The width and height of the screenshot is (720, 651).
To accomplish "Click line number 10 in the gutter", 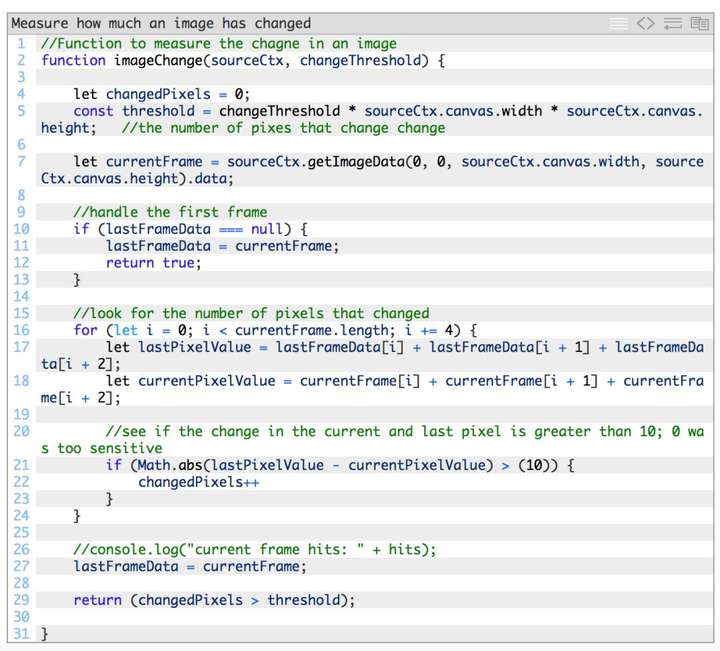I will pyautogui.click(x=21, y=229).
